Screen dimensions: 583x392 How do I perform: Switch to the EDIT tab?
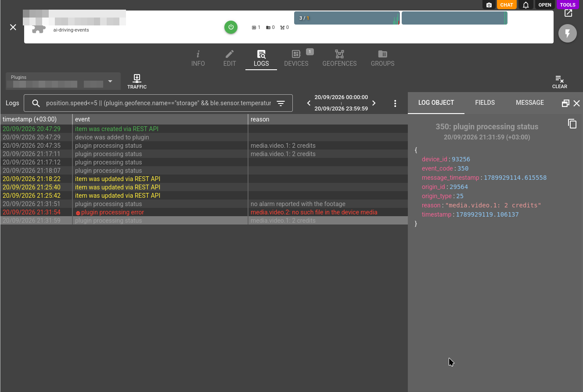point(230,58)
